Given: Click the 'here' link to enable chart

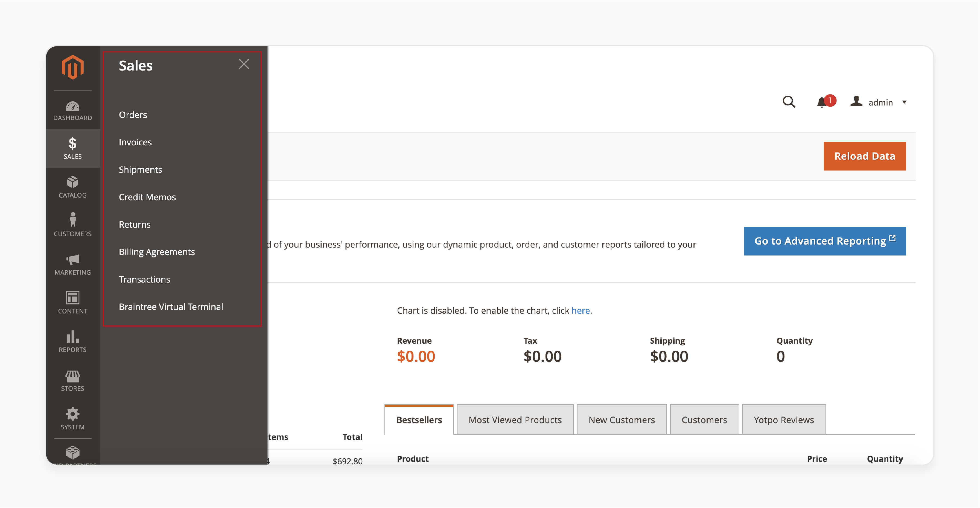Looking at the screenshot, I should click(581, 311).
